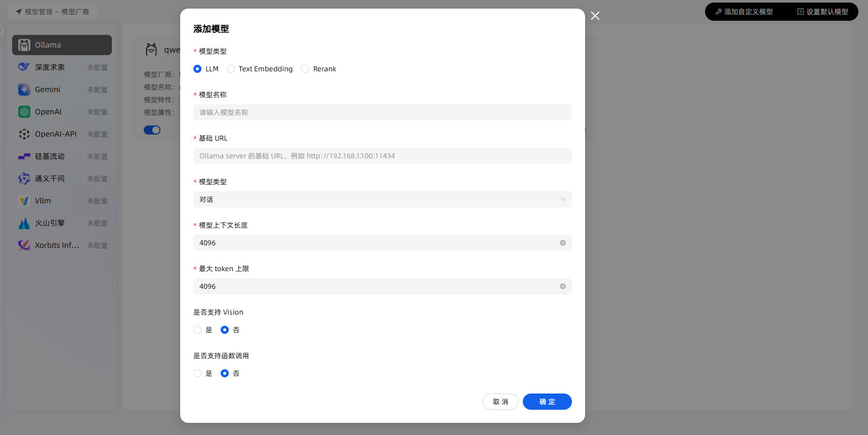Toggle the qwen model enable switch
868x435 pixels.
(x=152, y=130)
